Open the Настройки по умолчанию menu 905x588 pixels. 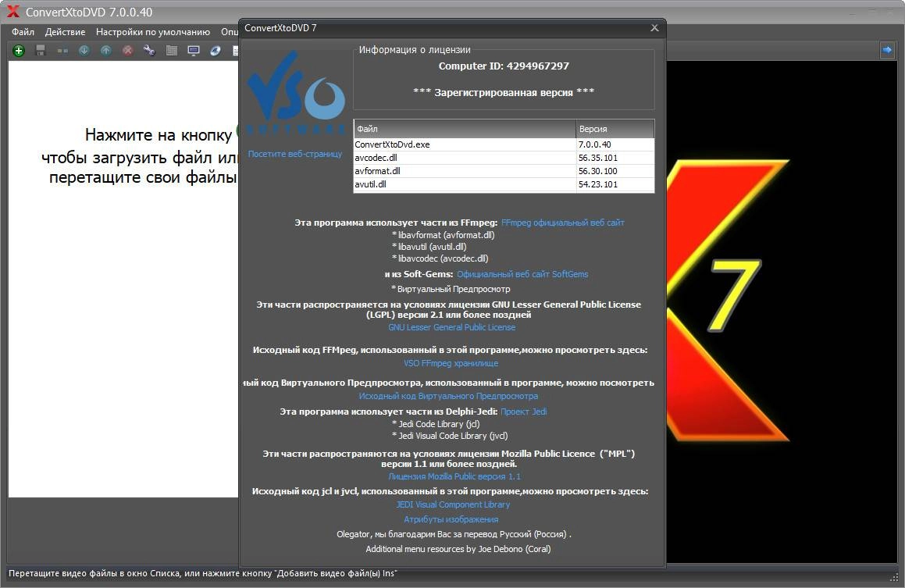[x=153, y=32]
